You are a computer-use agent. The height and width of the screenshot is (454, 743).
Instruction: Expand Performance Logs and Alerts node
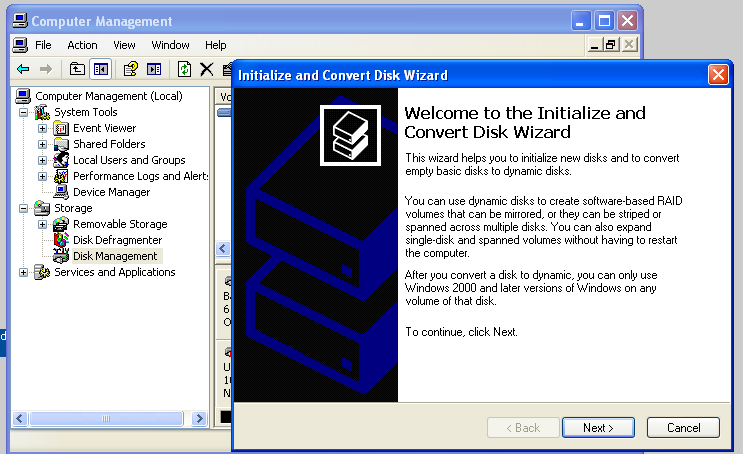coord(42,176)
